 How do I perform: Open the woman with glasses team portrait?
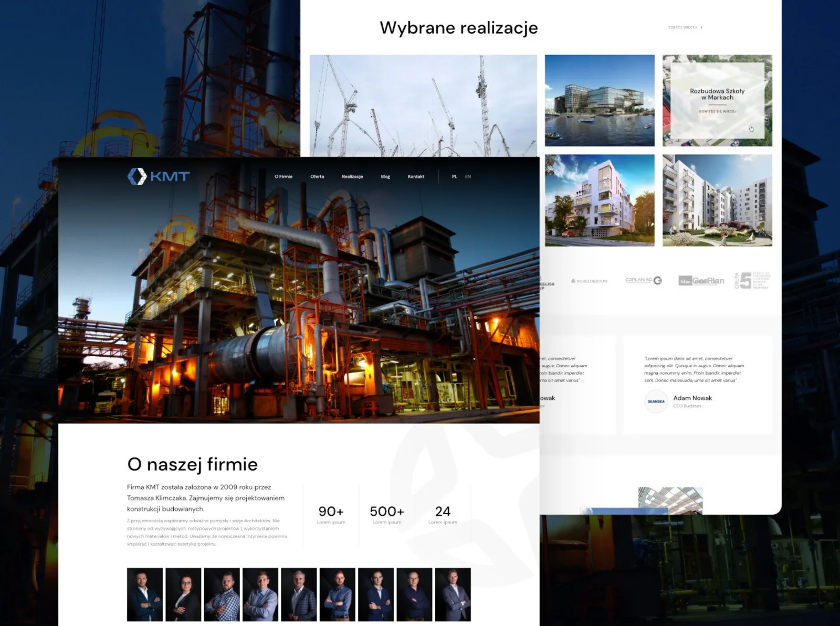coord(183,595)
